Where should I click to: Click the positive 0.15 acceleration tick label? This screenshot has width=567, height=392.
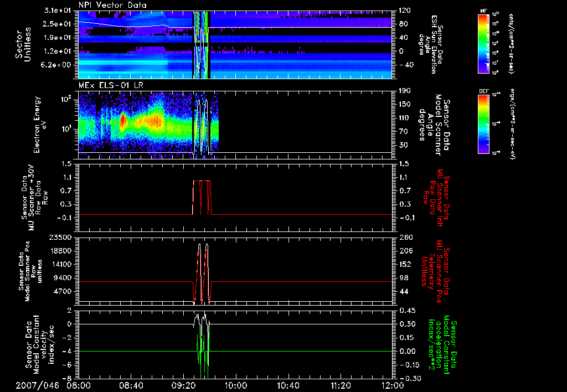pyautogui.click(x=407, y=337)
